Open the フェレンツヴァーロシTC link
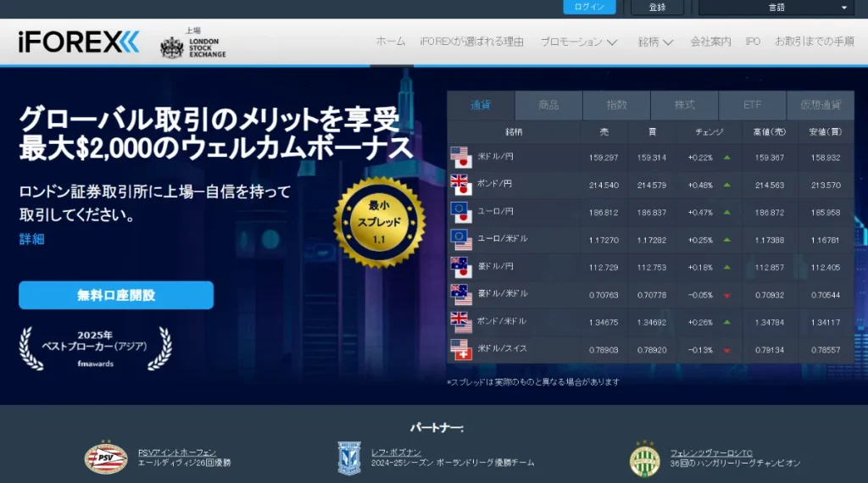 click(711, 452)
